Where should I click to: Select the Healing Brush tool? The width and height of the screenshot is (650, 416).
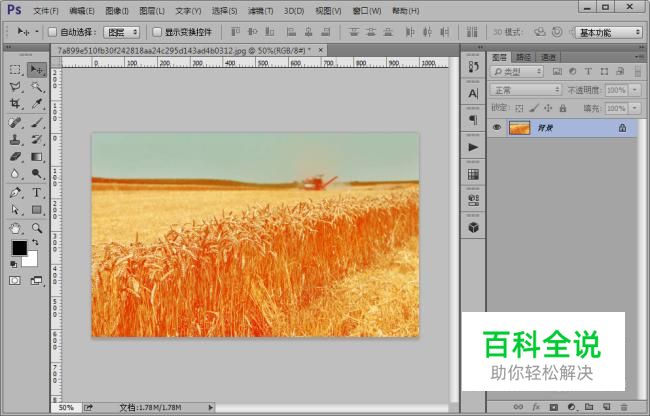point(15,123)
